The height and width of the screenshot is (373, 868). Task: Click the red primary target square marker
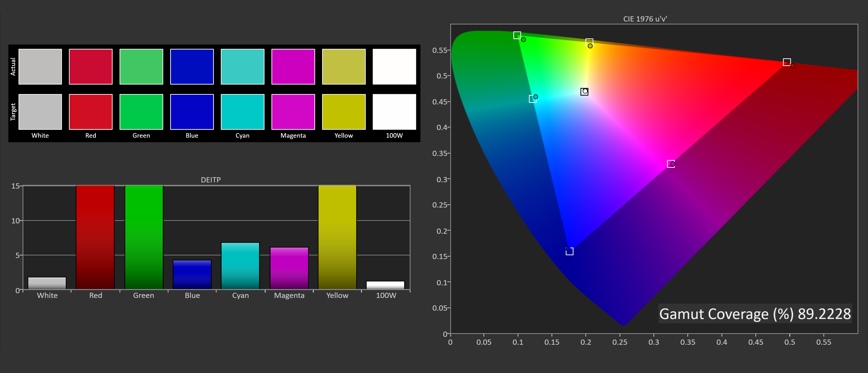[786, 62]
